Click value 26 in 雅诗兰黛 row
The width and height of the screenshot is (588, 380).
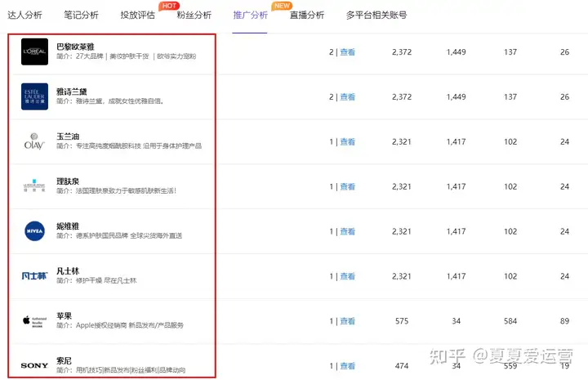pos(565,96)
